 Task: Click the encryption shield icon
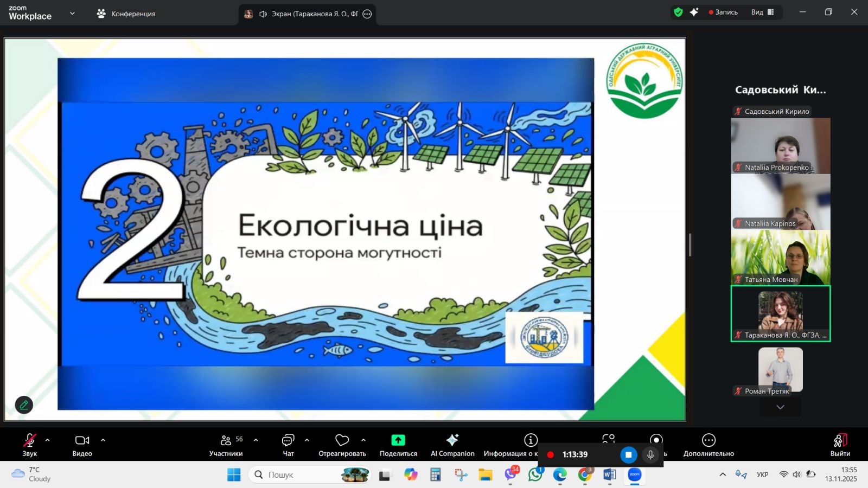click(x=678, y=12)
